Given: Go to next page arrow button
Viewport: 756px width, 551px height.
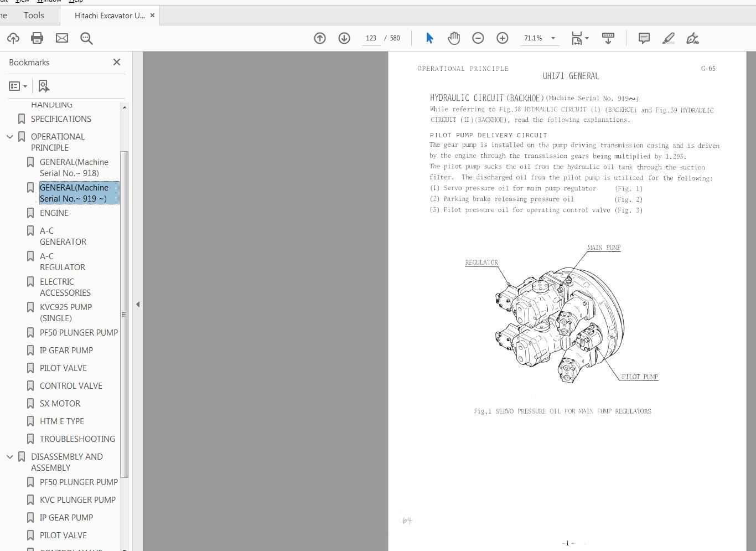Looking at the screenshot, I should tap(344, 38).
